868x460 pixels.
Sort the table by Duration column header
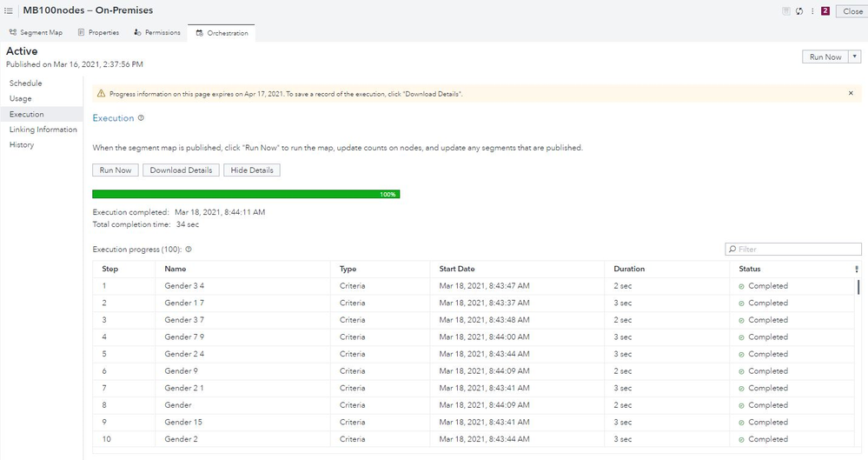click(x=629, y=269)
